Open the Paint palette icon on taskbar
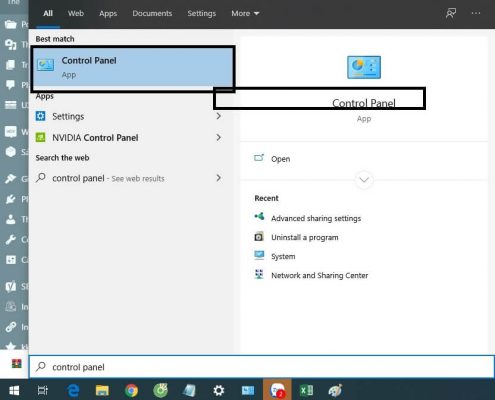Viewport: 495px width, 400px height. [x=335, y=390]
